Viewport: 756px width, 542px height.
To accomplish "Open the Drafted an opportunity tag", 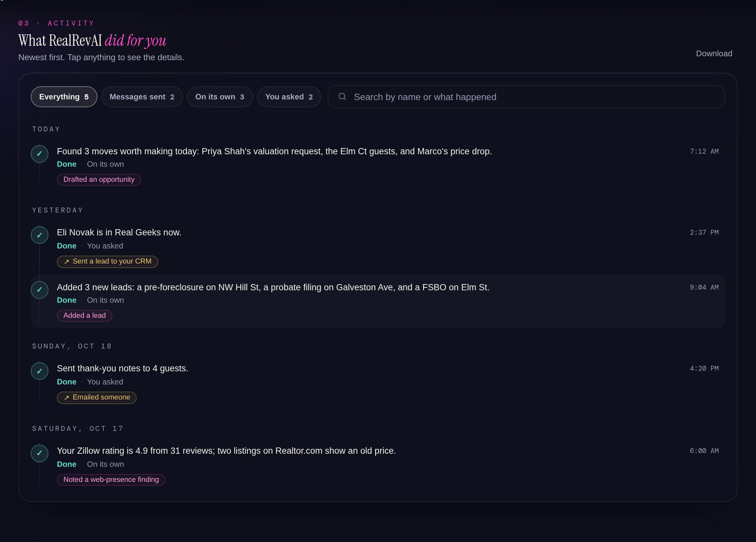I will pos(99,180).
